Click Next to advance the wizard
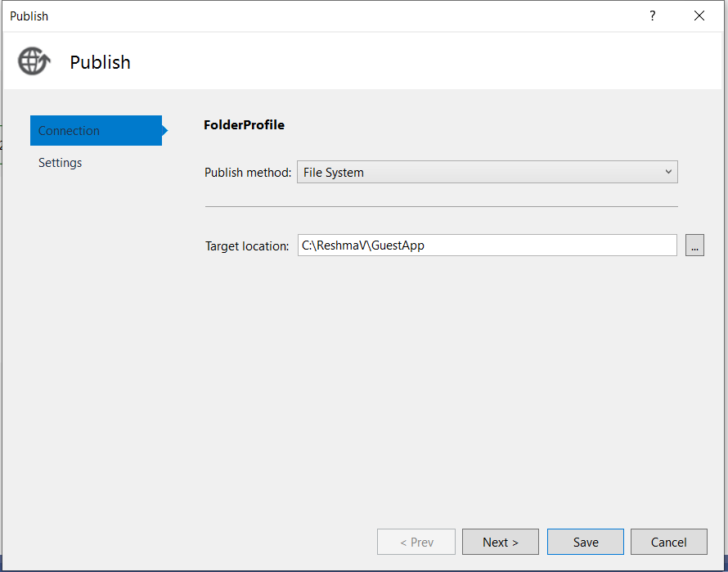This screenshot has width=728, height=572. [x=500, y=541]
